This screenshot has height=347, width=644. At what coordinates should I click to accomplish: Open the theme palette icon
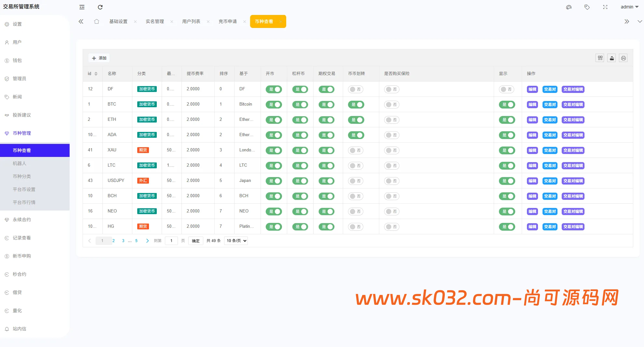coord(569,7)
